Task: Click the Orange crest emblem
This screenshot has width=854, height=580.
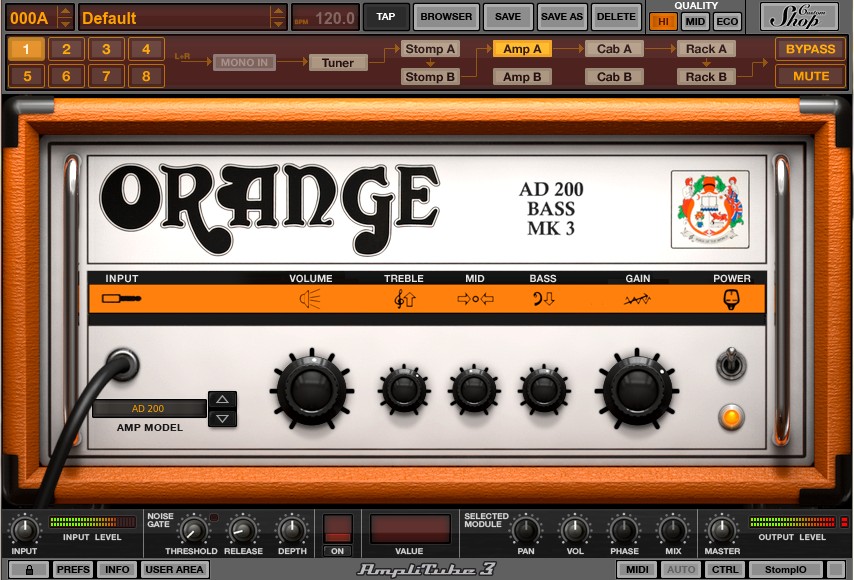Action: 710,210
